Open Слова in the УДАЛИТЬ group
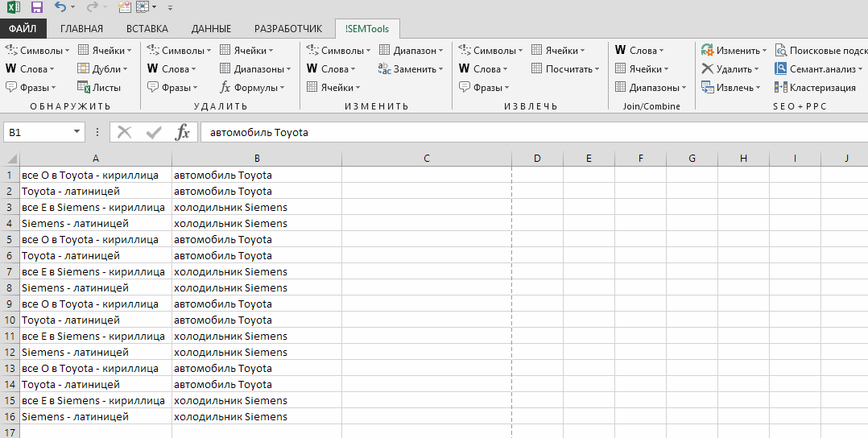 (x=172, y=68)
